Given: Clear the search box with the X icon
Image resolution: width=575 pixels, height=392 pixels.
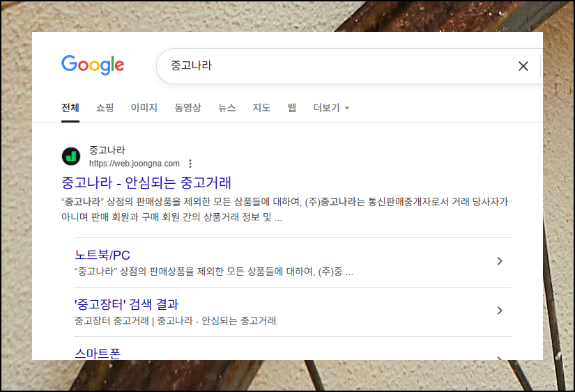Looking at the screenshot, I should [x=523, y=66].
